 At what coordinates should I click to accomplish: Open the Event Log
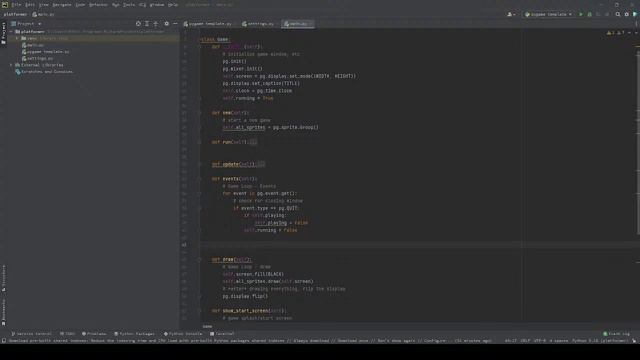[616, 334]
